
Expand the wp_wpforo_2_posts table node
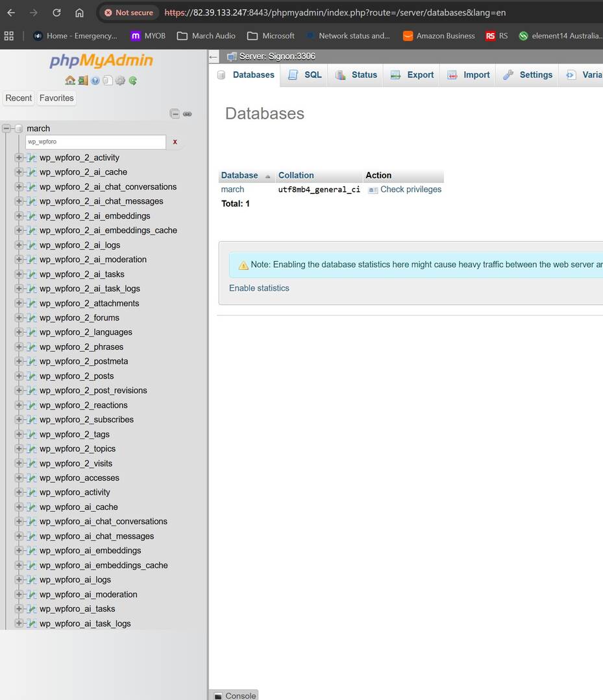[x=19, y=376]
